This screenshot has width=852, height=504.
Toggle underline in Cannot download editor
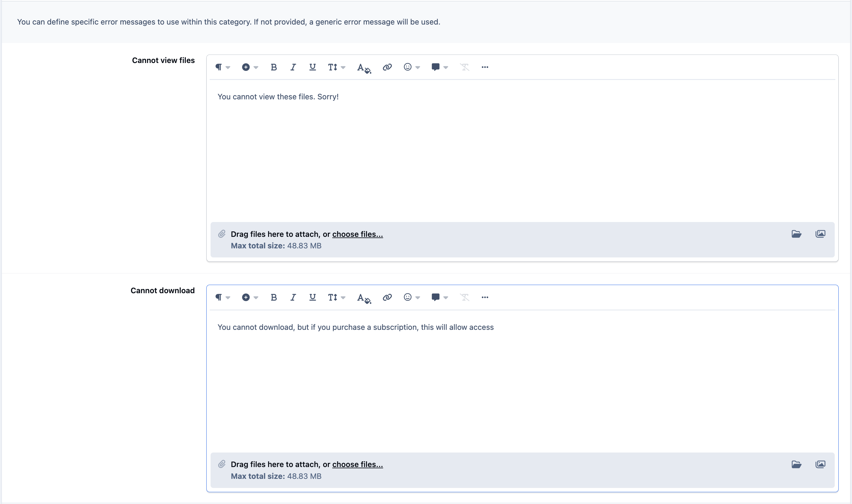tap(313, 297)
